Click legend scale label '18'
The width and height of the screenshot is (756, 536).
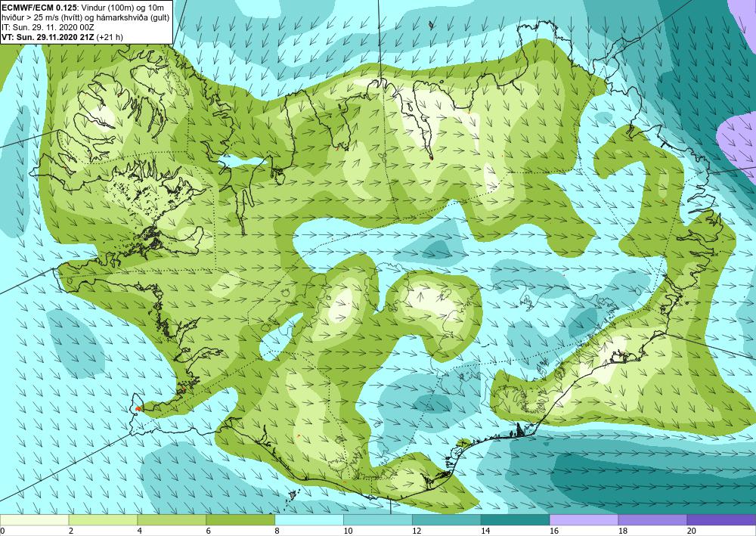(x=622, y=531)
